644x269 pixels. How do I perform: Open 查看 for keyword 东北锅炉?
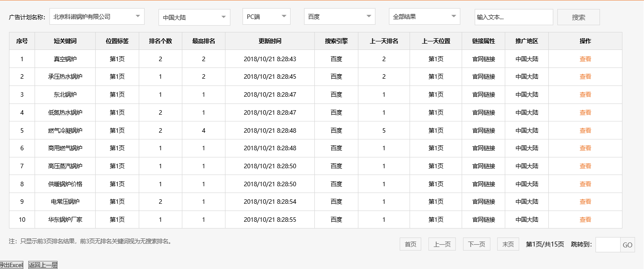click(585, 94)
